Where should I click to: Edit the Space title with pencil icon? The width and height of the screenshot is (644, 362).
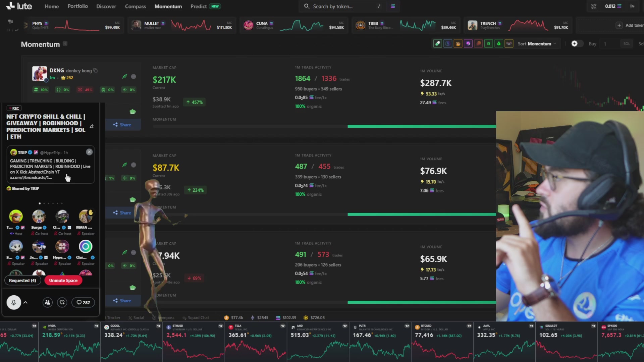[92, 126]
